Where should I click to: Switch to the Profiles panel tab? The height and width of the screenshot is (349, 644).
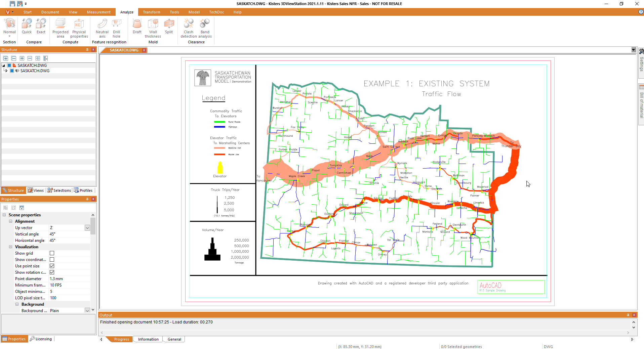(83, 190)
